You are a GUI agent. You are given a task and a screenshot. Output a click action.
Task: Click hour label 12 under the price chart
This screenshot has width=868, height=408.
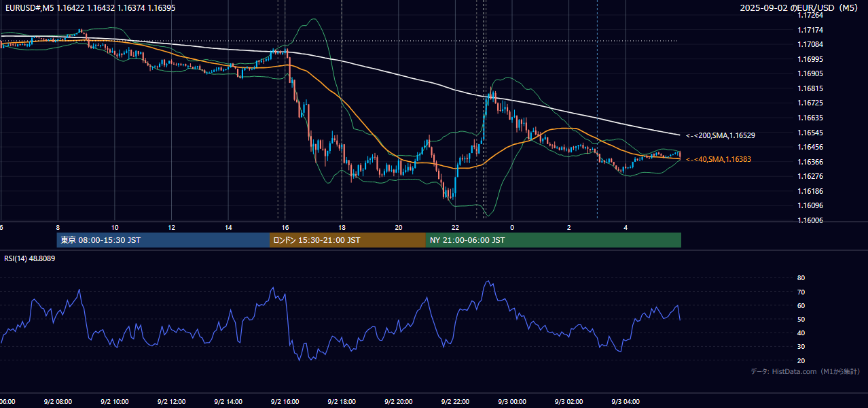pyautogui.click(x=171, y=227)
